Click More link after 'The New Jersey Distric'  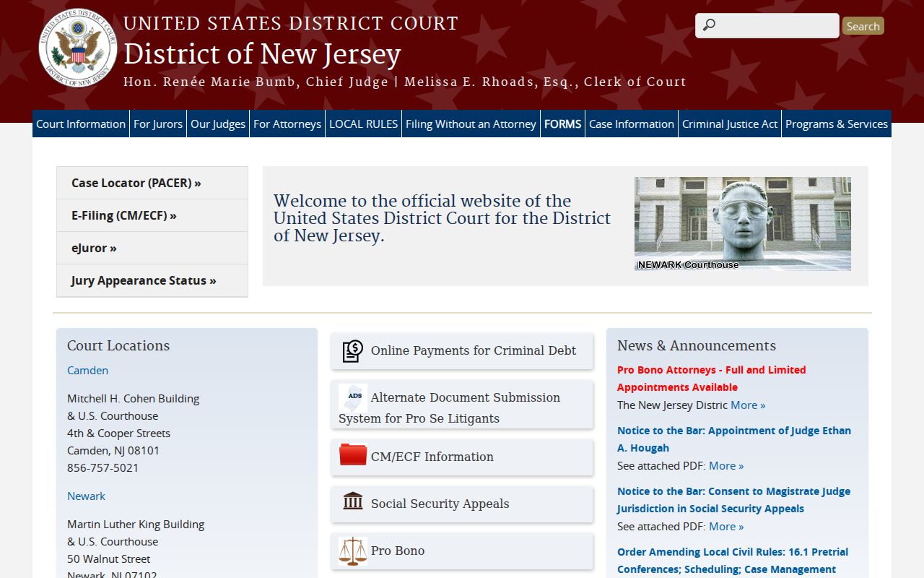[x=748, y=405]
